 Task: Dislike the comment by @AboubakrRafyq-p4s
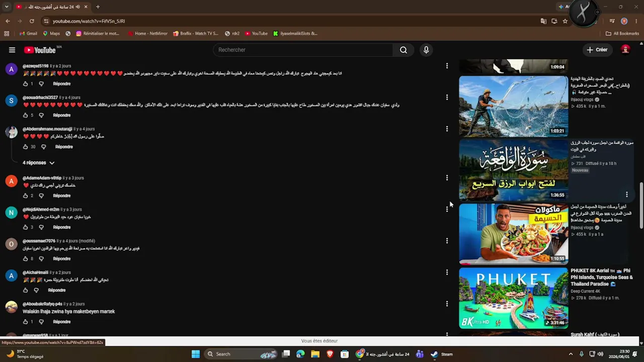pos(41,322)
